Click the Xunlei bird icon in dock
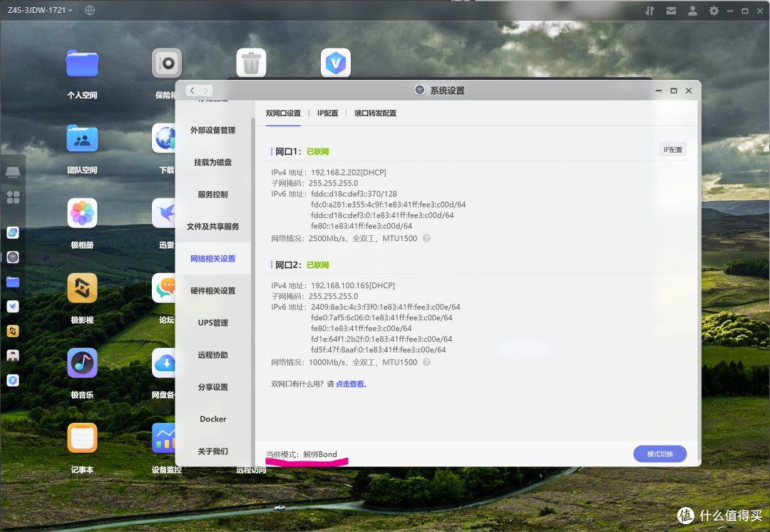Viewport: 770px width, 532px height. click(x=13, y=307)
